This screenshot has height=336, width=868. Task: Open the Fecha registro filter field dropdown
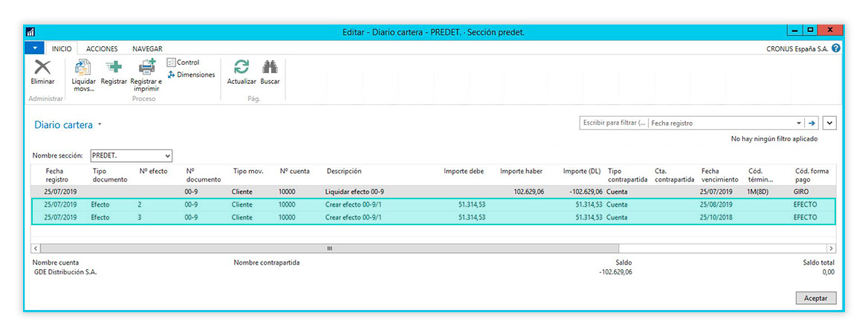799,123
